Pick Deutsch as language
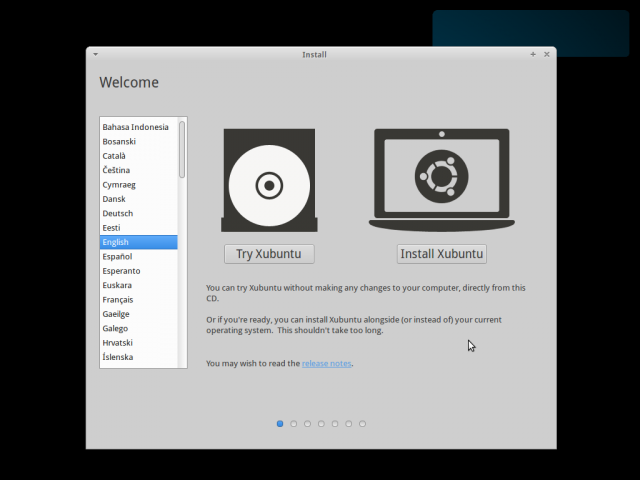Image resolution: width=640 pixels, height=480 pixels. tap(139, 213)
